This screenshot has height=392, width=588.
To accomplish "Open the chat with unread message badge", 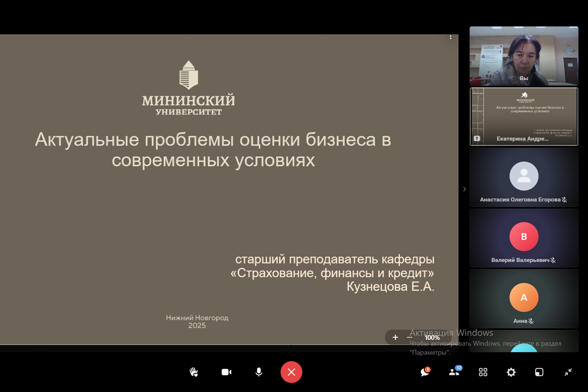I will click(425, 372).
